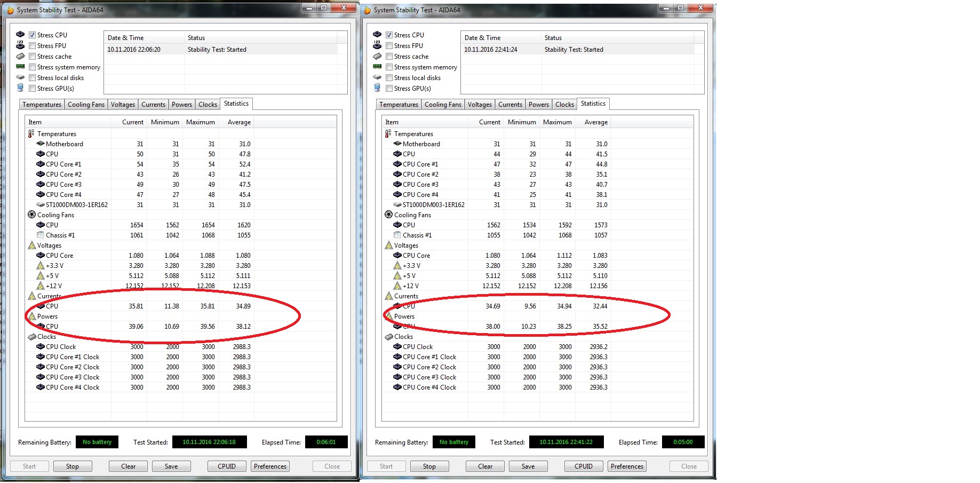Click the Minimum column header in right window
Viewport: 980px width, 483px height.
(522, 122)
